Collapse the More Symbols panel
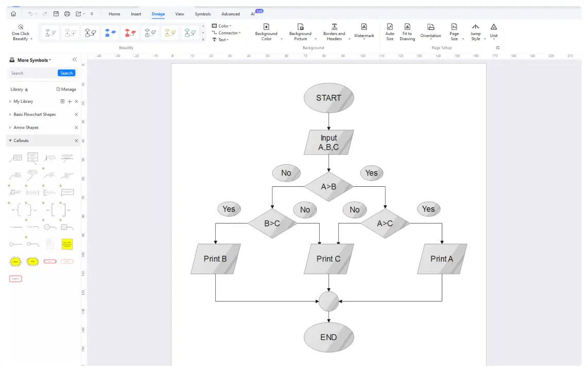Image resolution: width=588 pixels, height=372 pixels. [75, 59]
